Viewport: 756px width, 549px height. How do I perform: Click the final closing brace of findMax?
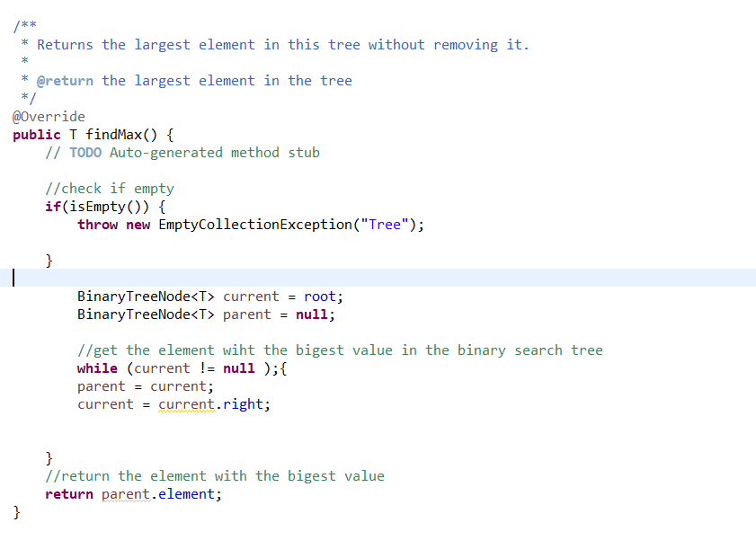point(15,511)
